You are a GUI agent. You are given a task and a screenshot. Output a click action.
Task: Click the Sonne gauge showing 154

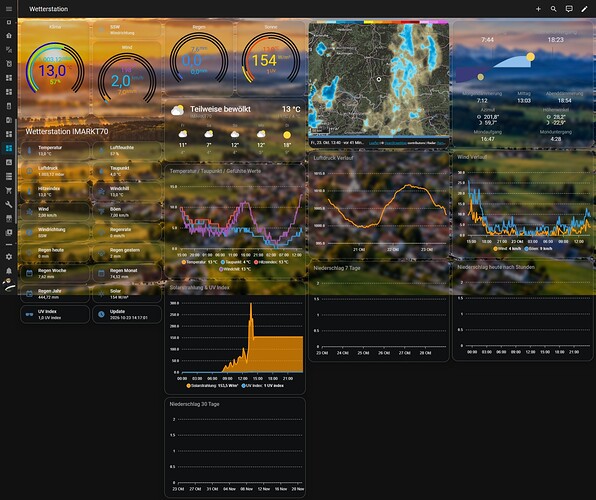(x=271, y=58)
